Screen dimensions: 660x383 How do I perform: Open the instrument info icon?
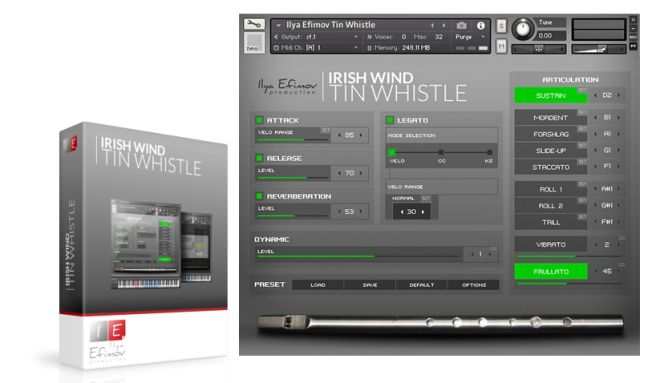[x=481, y=26]
